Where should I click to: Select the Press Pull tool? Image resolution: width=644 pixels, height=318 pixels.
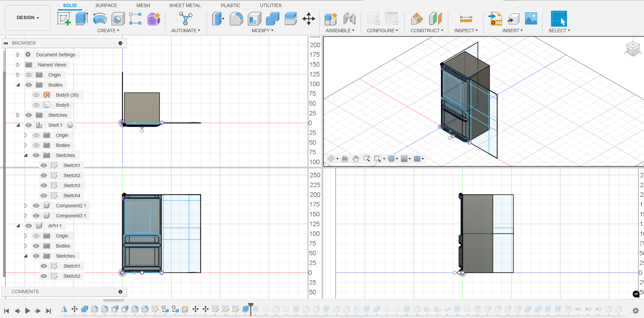point(218,19)
